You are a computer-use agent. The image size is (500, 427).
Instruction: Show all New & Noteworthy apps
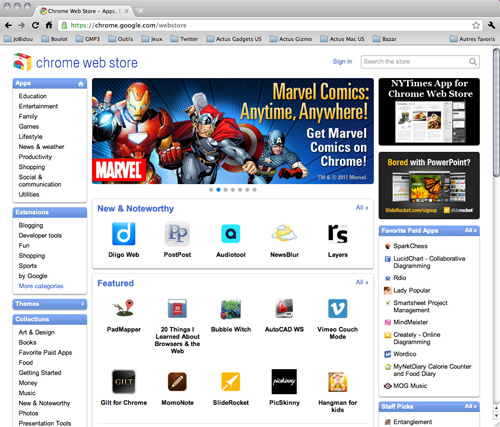pos(362,208)
